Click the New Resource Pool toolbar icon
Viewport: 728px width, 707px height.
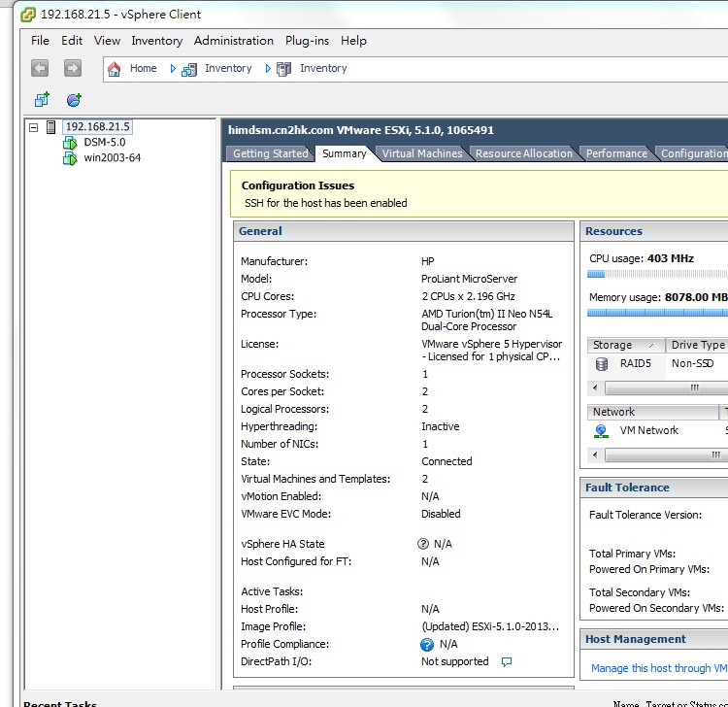click(74, 99)
